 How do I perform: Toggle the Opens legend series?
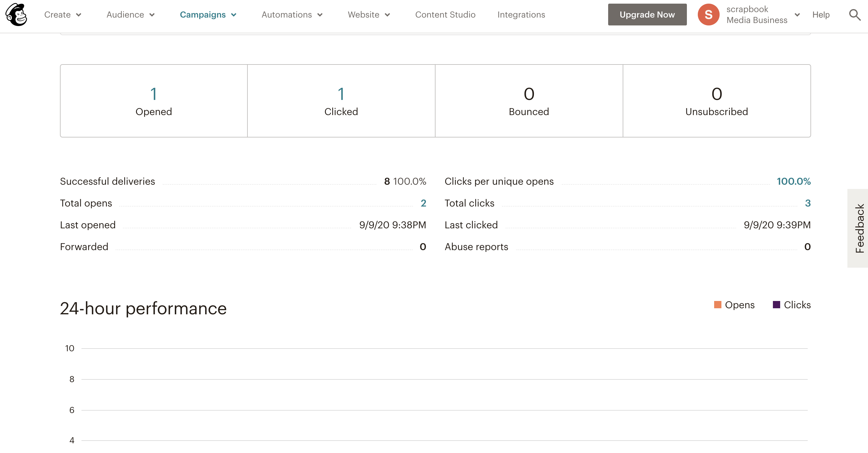pyautogui.click(x=734, y=305)
